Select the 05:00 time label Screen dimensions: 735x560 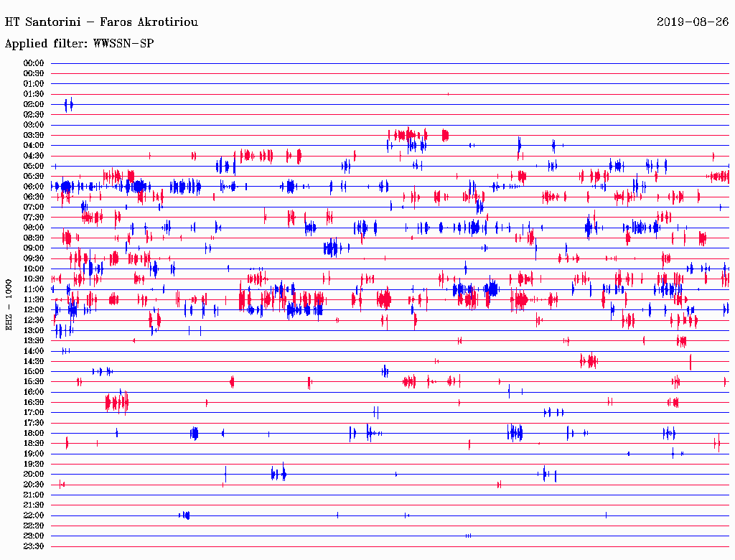33,166
